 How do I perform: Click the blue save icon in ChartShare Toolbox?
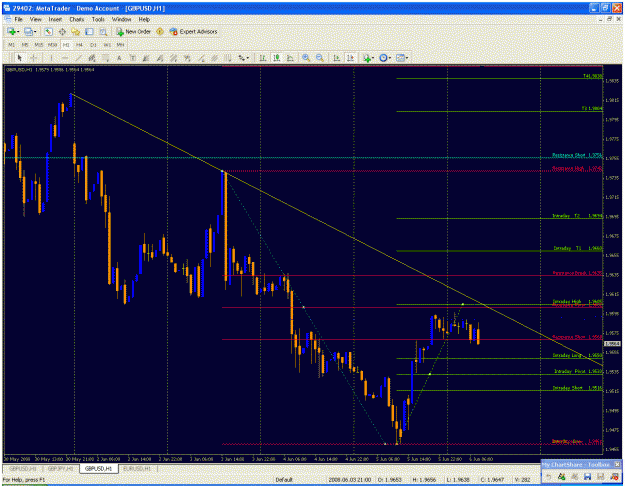pos(587,476)
